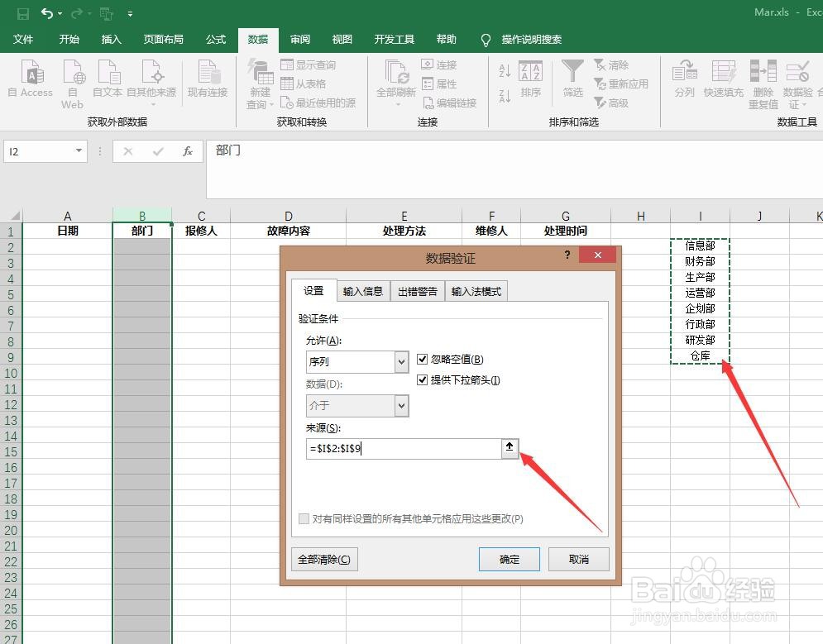Click the 确定 button to confirm validation
Screen dimensions: 823x644
tap(508, 559)
